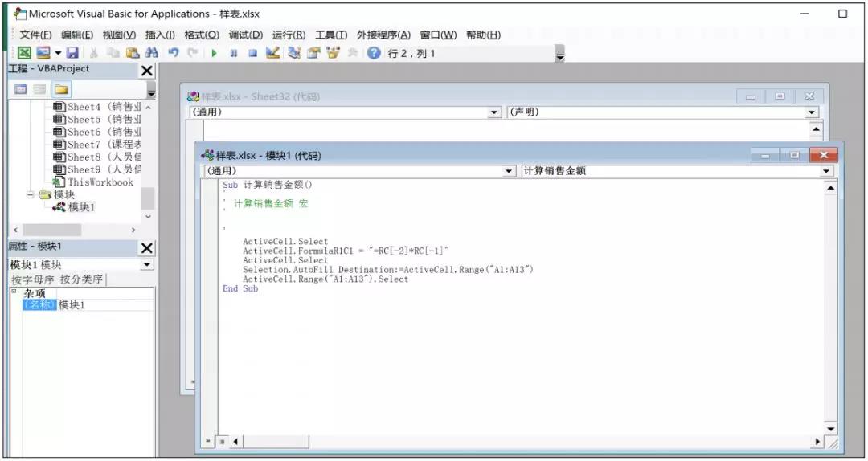Screen dimensions: 868x461
Task: Open the 视图(V) menu
Action: pos(119,35)
